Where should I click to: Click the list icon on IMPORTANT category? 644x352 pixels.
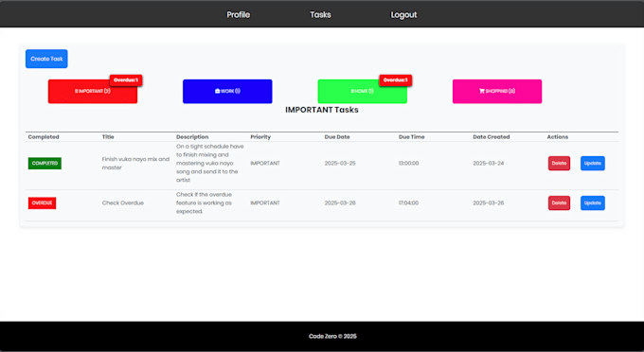coord(76,91)
